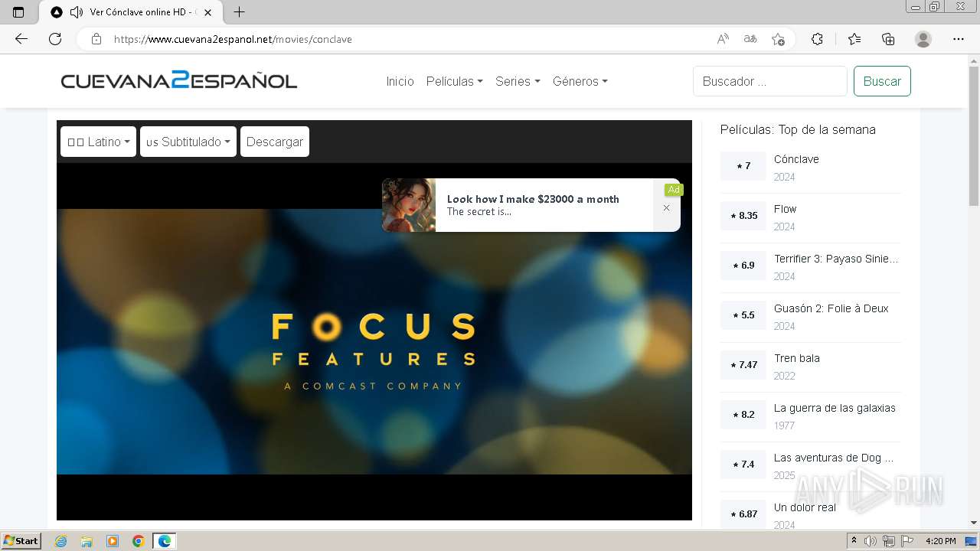Open a new tab with plus button
Viewport: 980px width, 551px height.
[x=239, y=12]
